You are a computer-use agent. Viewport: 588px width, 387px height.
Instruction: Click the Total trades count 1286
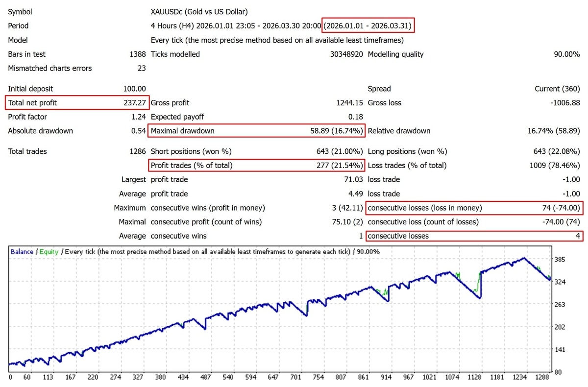pos(137,151)
